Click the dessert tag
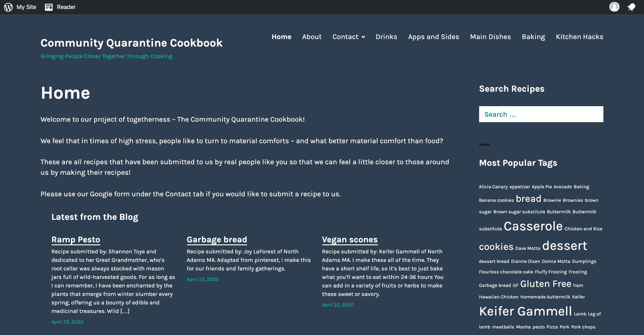The image size is (644, 335). 565,246
